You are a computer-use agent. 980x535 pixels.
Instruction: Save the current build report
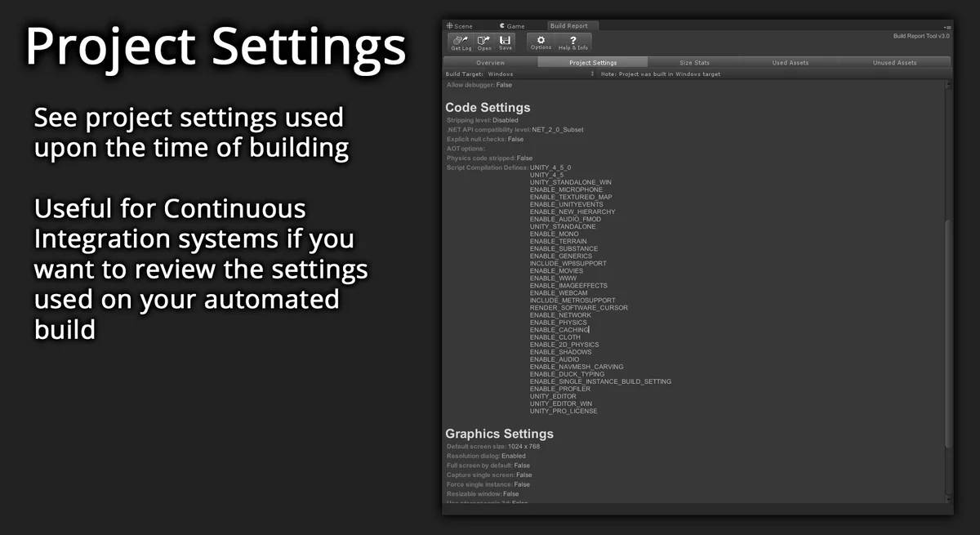pos(506,42)
